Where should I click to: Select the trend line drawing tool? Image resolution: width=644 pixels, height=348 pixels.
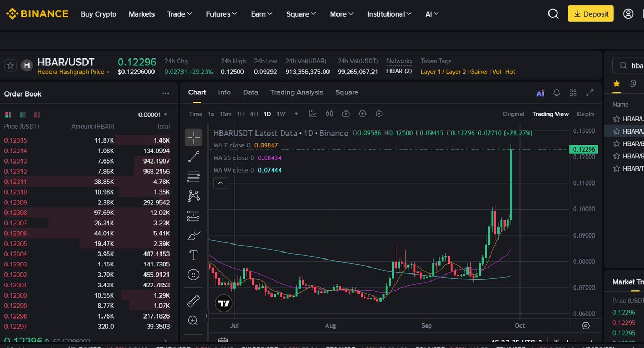194,157
